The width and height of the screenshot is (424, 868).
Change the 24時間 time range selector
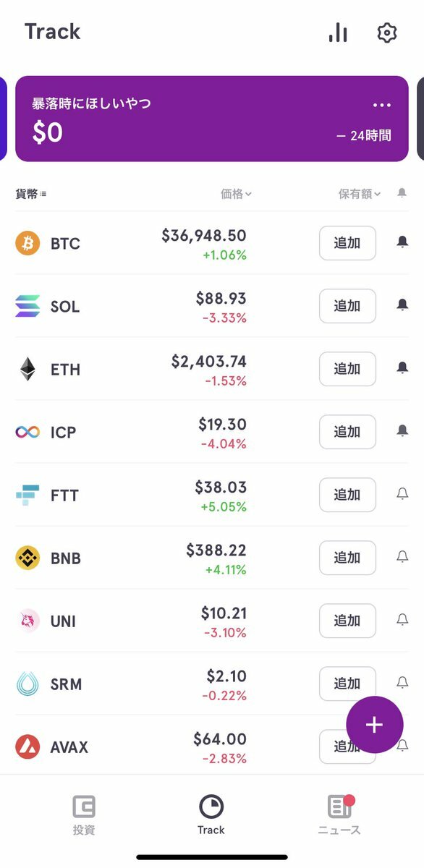pos(364,135)
